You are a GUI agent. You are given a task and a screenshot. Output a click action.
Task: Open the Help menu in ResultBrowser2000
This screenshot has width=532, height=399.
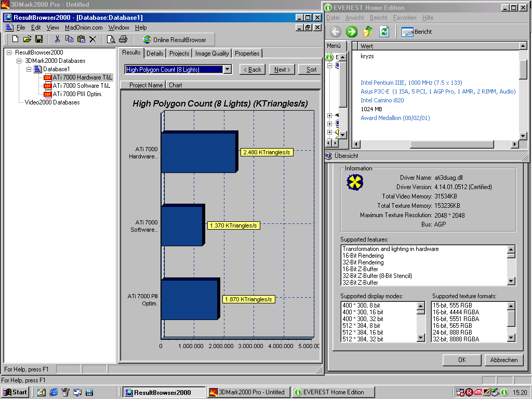141,28
